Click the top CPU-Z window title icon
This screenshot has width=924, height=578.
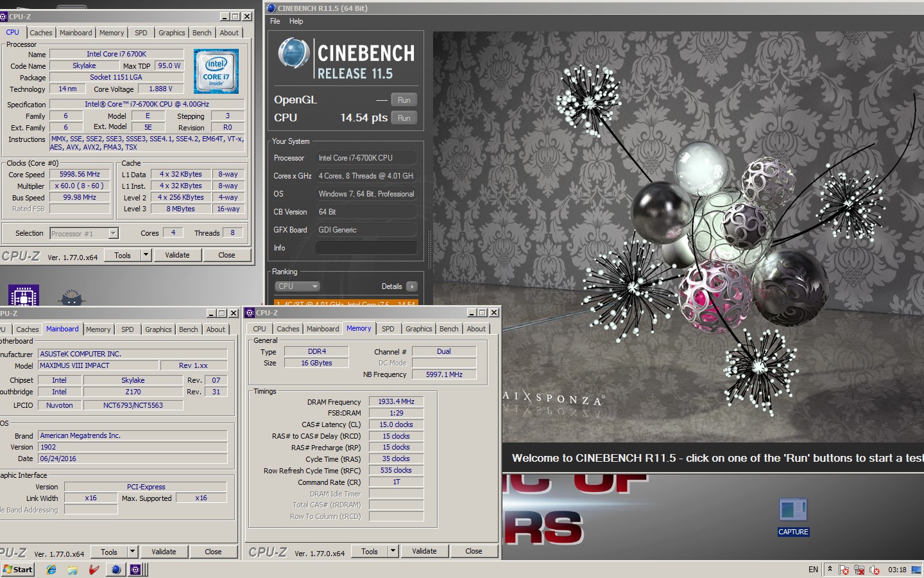tap(3, 17)
